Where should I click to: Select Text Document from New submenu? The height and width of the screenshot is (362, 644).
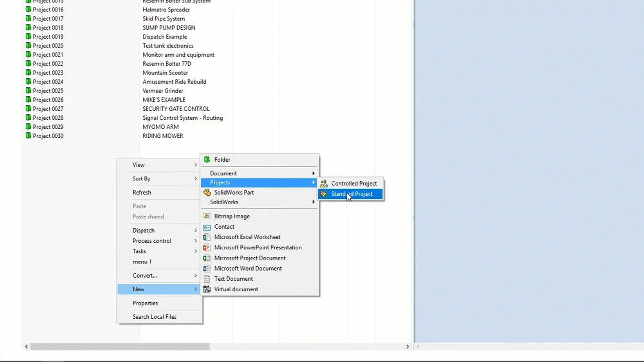233,279
